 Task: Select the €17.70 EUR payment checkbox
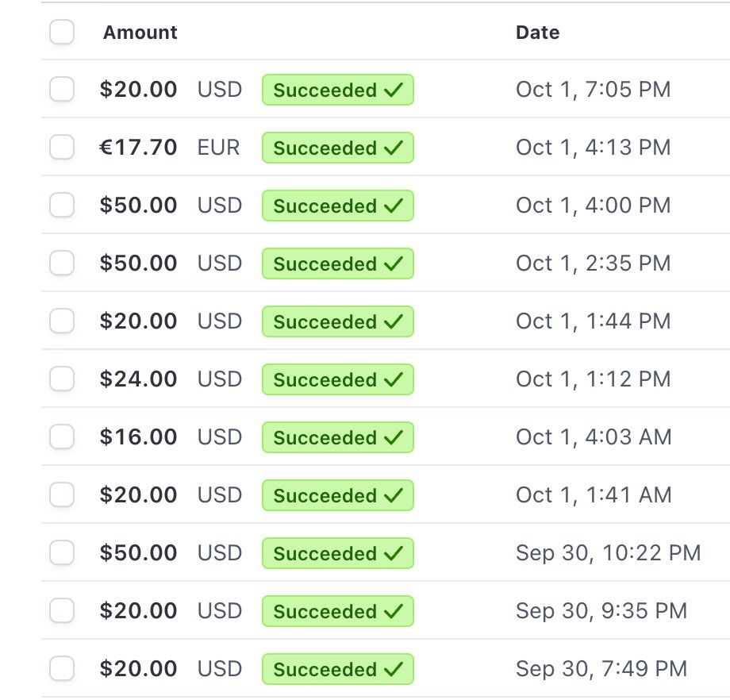(62, 147)
